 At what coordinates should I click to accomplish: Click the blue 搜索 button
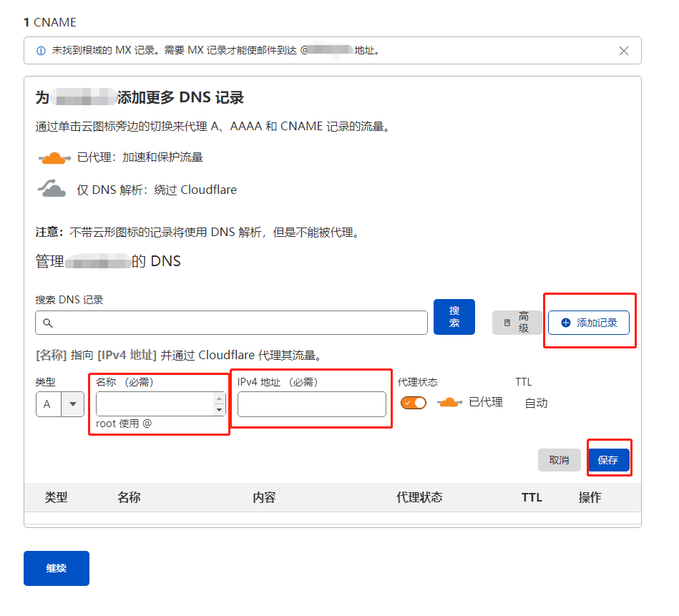point(454,317)
